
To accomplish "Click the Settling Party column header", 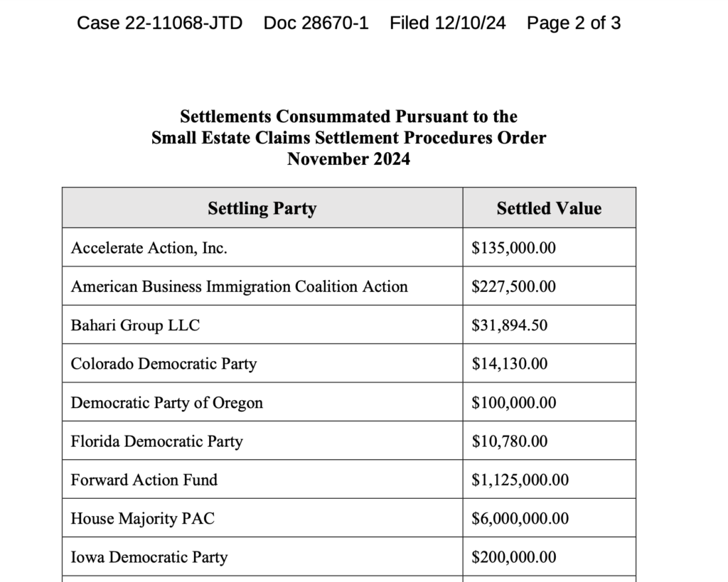I will coord(262,208).
